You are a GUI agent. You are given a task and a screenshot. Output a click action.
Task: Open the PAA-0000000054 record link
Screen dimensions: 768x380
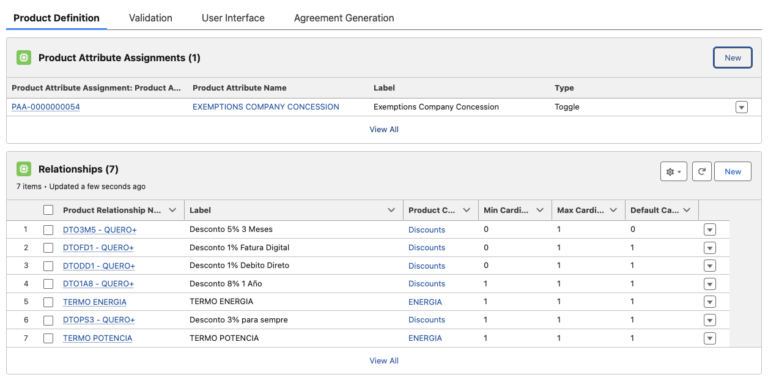(46, 107)
